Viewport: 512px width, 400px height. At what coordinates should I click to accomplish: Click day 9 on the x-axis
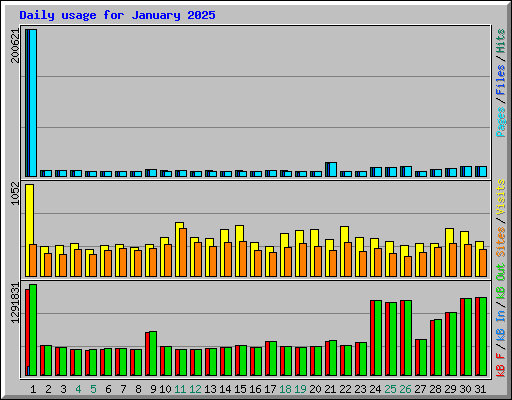[x=153, y=389]
